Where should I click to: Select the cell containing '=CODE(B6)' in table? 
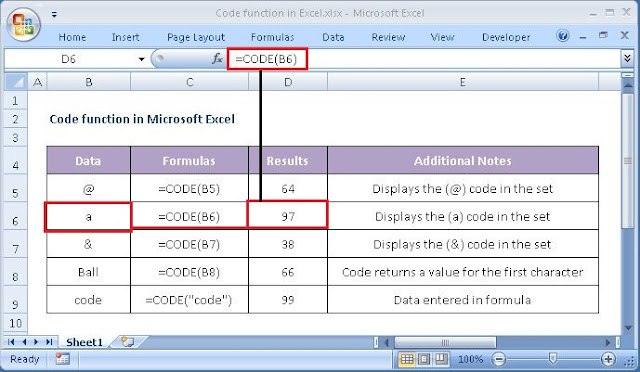pyautogui.click(x=189, y=216)
